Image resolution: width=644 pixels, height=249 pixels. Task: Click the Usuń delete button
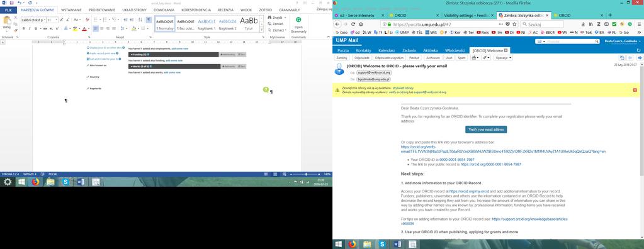448,58
